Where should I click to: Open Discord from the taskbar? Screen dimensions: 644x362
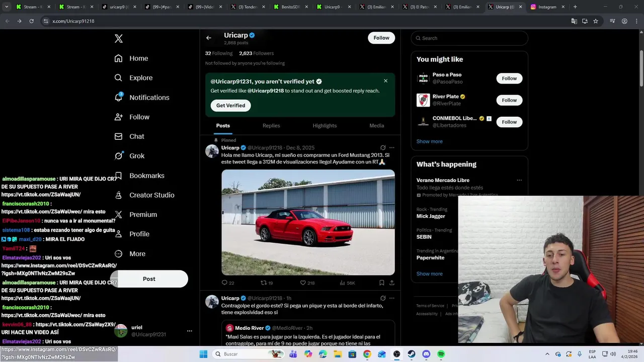[x=426, y=354]
